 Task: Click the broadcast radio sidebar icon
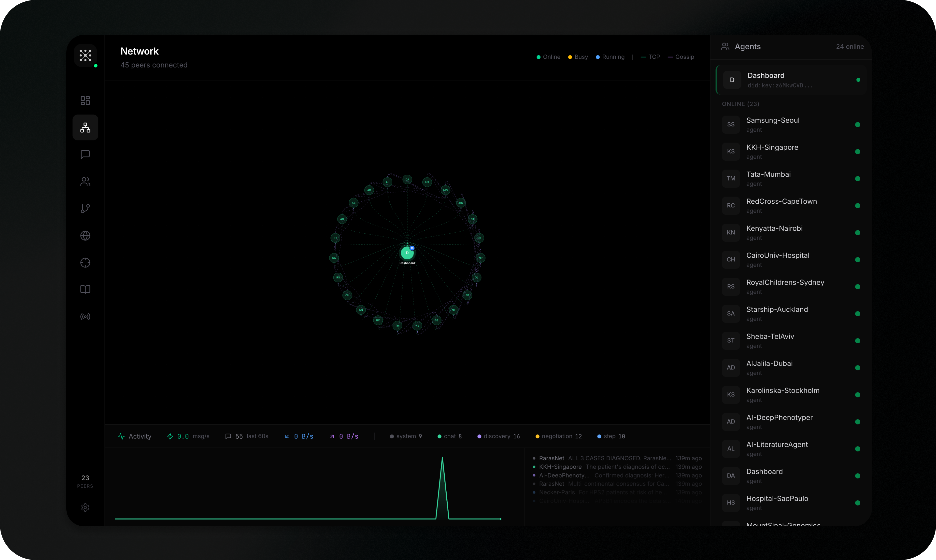tap(85, 317)
